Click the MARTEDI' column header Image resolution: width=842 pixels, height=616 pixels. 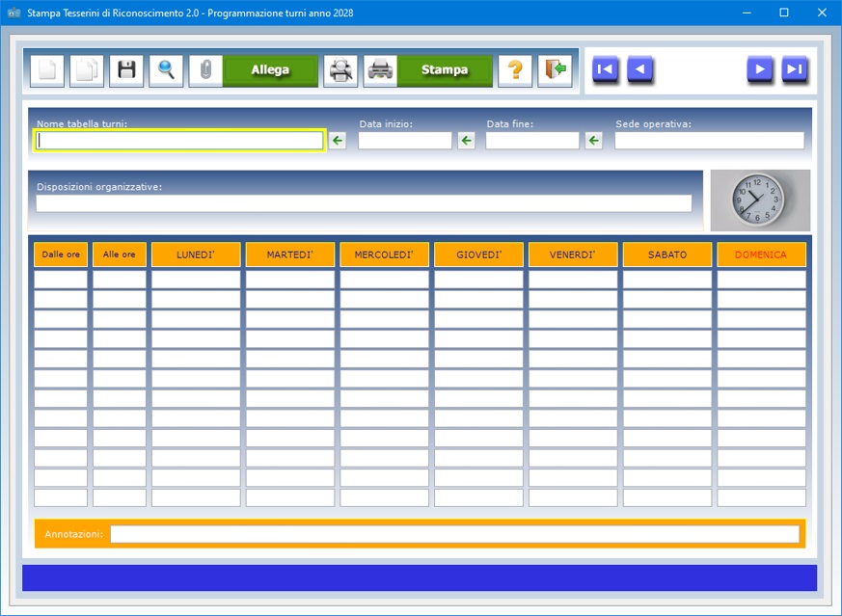[290, 254]
